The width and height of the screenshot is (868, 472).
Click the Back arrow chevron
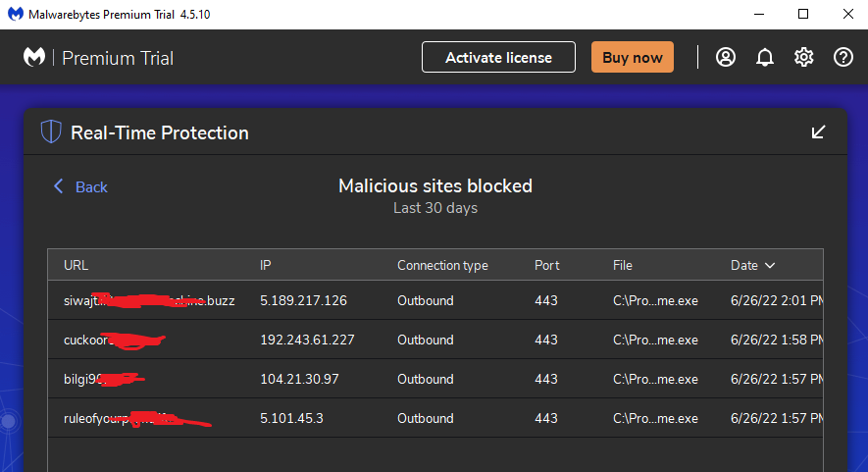pyautogui.click(x=59, y=186)
